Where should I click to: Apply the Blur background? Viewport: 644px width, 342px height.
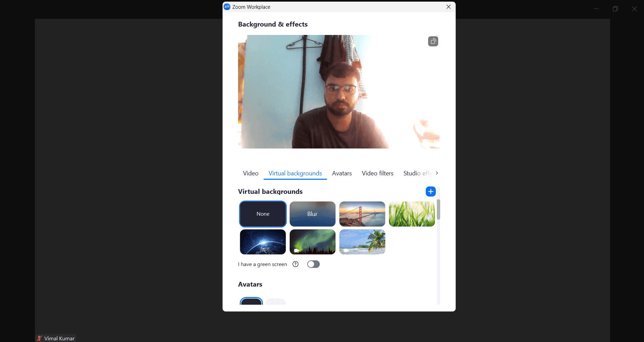point(312,214)
